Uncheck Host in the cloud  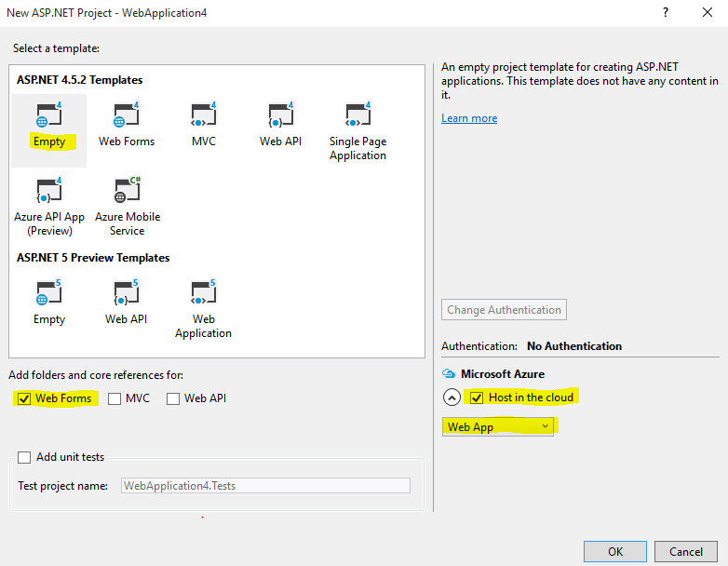477,398
